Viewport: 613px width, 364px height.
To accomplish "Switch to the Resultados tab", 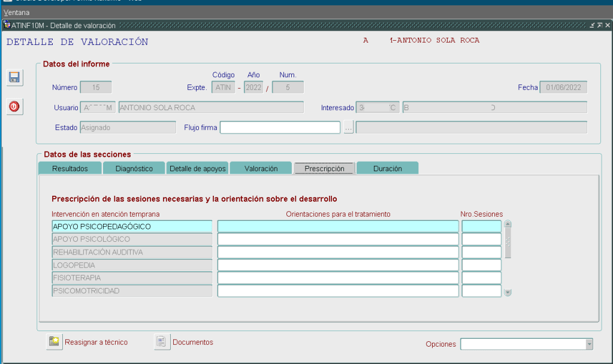I will point(70,168).
